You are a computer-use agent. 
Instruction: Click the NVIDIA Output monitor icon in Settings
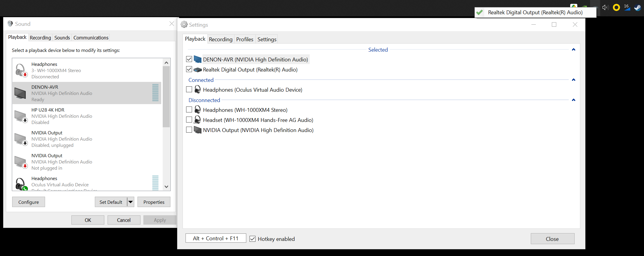click(x=198, y=130)
